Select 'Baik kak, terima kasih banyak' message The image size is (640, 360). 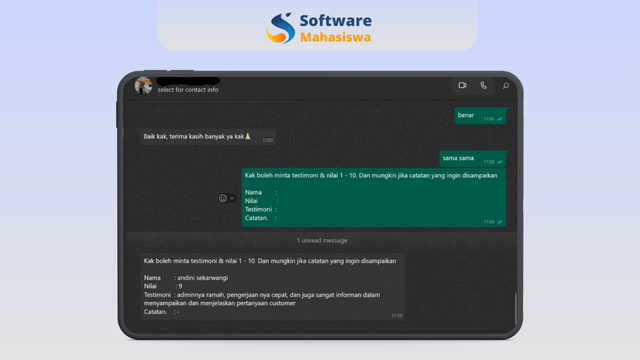(208, 137)
